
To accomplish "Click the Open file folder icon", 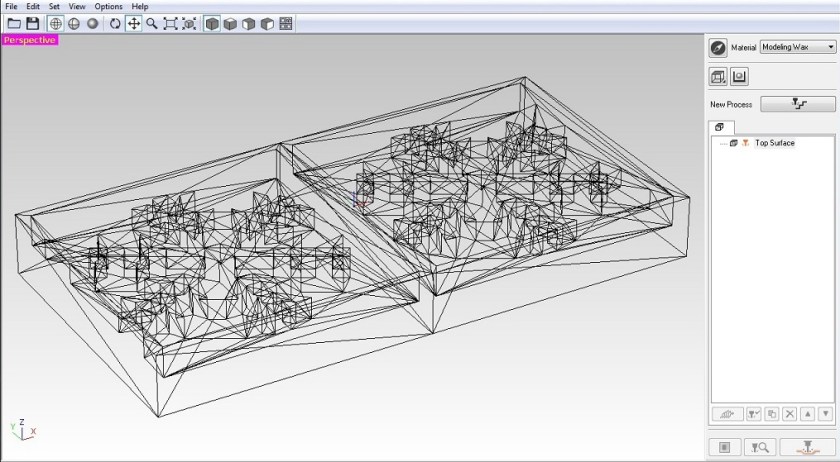I will (14, 23).
